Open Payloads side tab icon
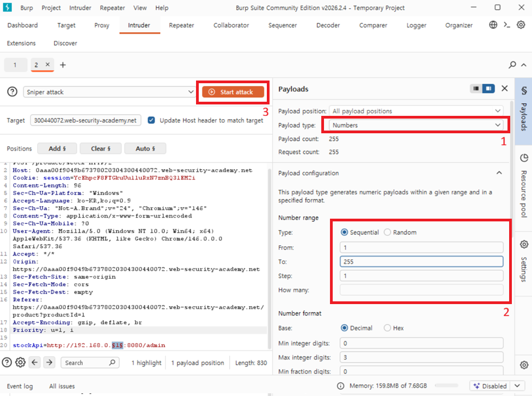Screen dimensions: 532x396 (x=524, y=90)
